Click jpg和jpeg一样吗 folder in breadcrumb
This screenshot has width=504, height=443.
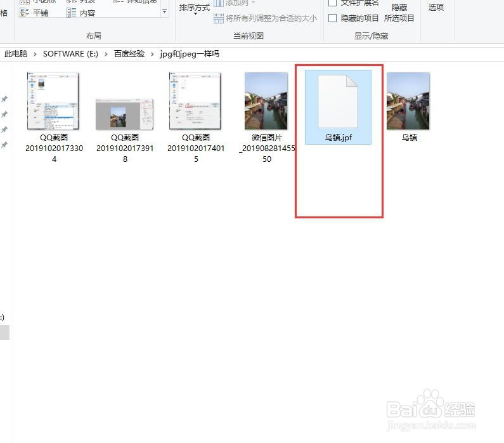(190, 54)
